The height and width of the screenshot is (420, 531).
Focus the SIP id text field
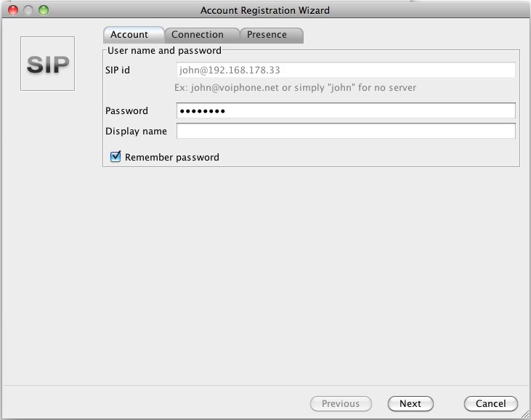pyautogui.click(x=346, y=70)
